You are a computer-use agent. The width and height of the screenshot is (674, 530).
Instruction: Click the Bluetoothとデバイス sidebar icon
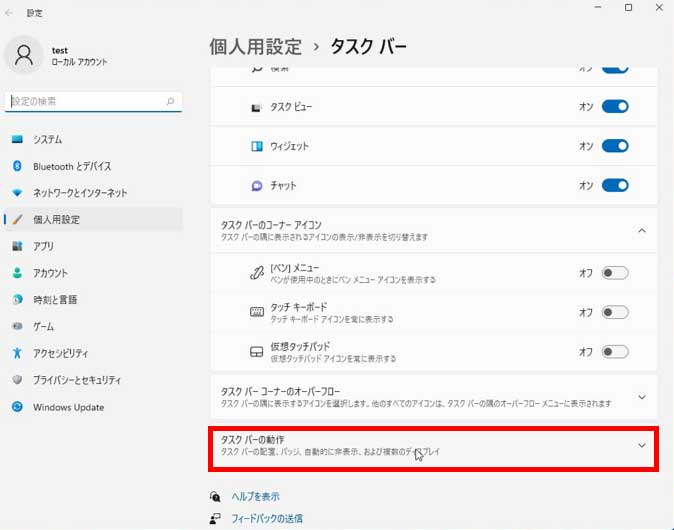coord(17,166)
